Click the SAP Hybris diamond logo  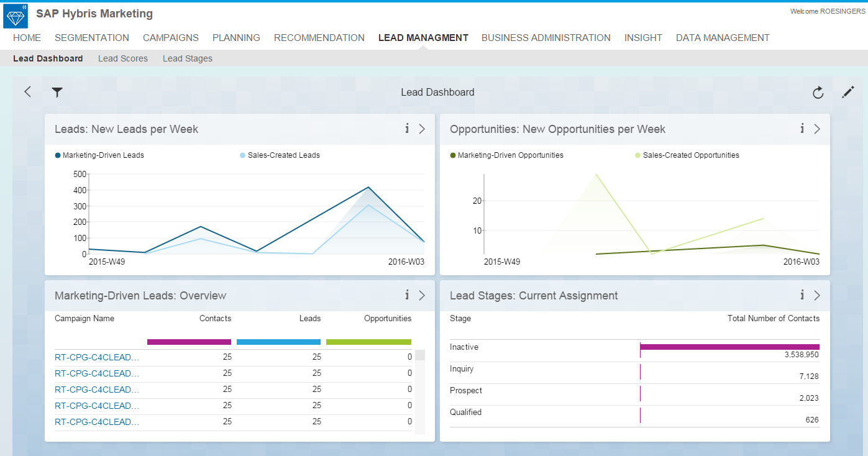pos(16,16)
